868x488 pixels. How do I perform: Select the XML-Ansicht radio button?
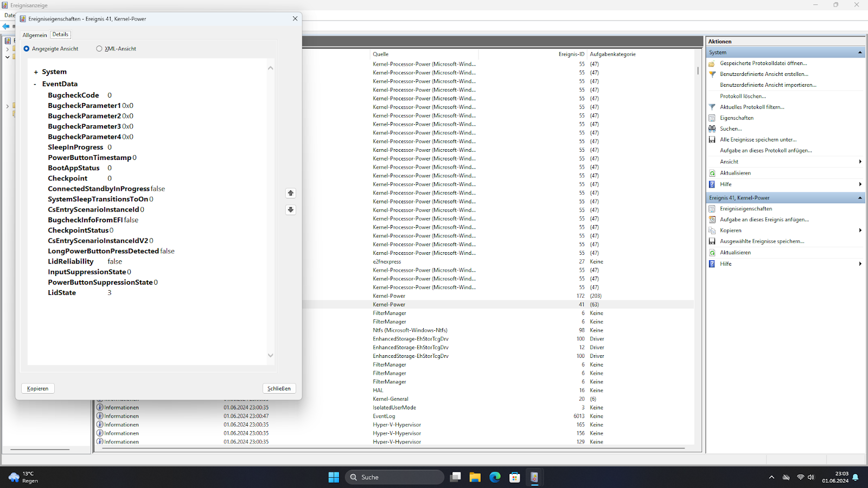[x=99, y=49]
